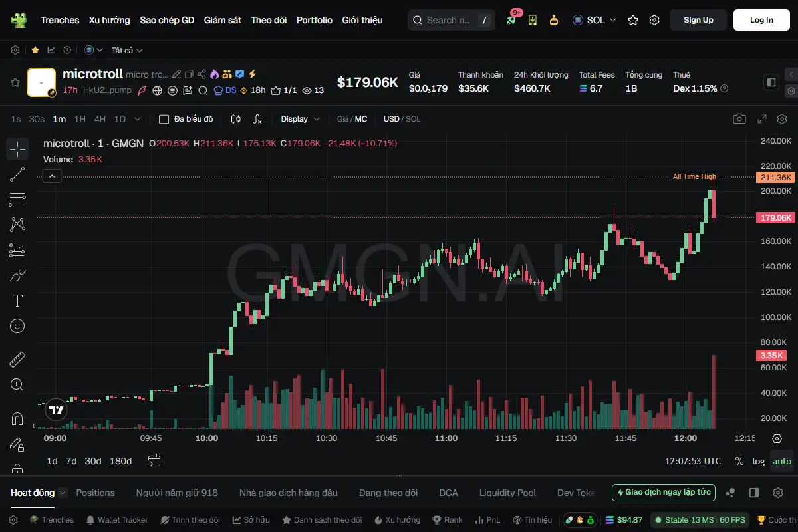This screenshot has width=798, height=532.
Task: Click the edit pencil beside microtroll
Action: (176, 74)
